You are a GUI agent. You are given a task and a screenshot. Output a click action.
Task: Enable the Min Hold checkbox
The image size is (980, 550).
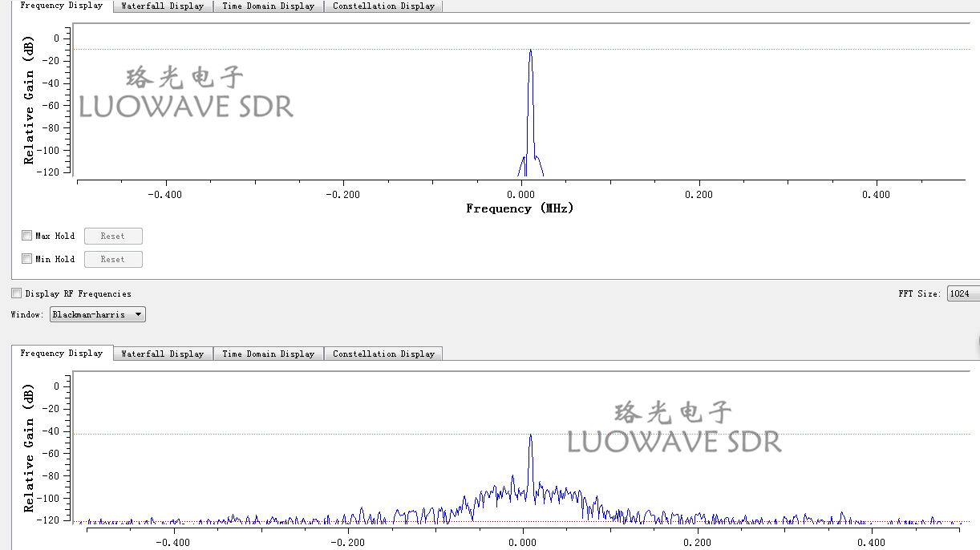point(27,259)
